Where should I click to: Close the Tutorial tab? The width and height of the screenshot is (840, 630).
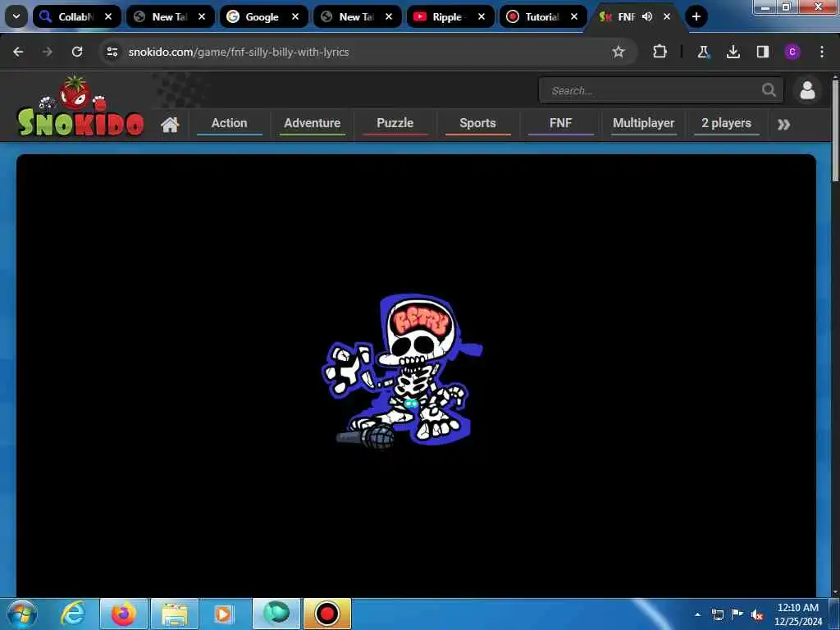point(574,16)
